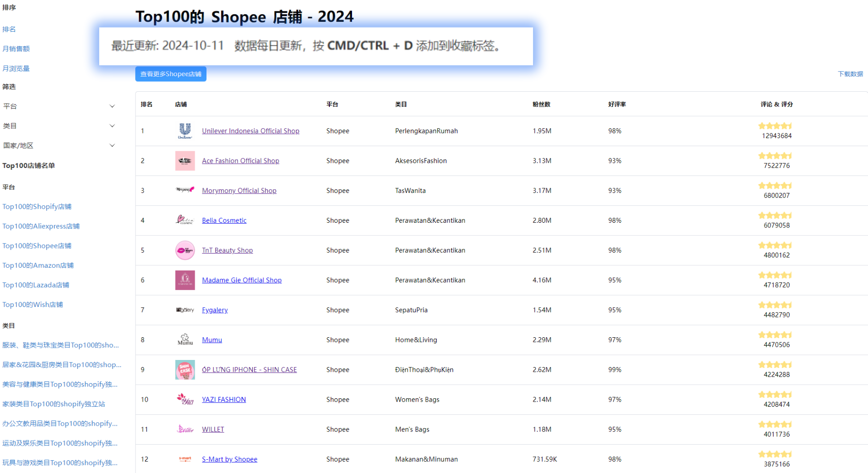The height and width of the screenshot is (473, 868).
Task: Open Mumu store link
Action: point(212,340)
